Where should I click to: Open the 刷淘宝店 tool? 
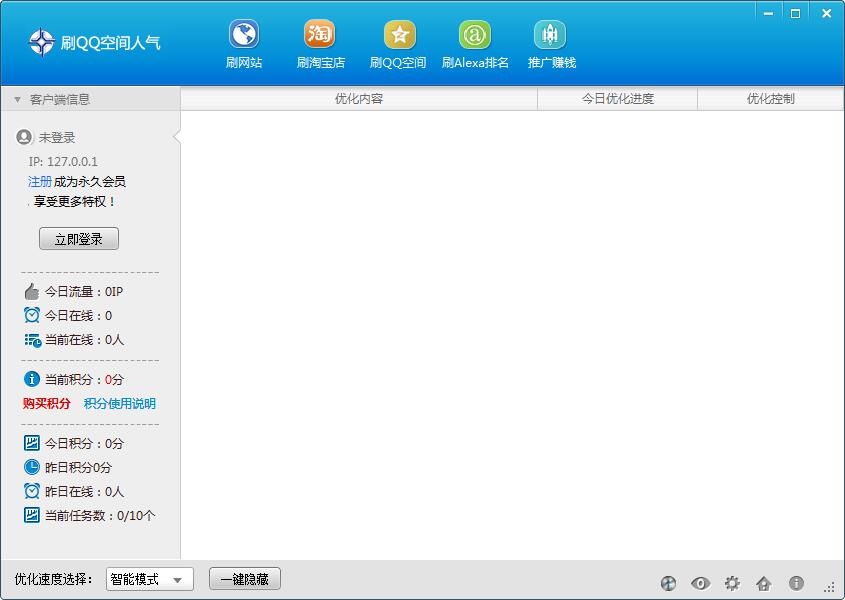(320, 36)
